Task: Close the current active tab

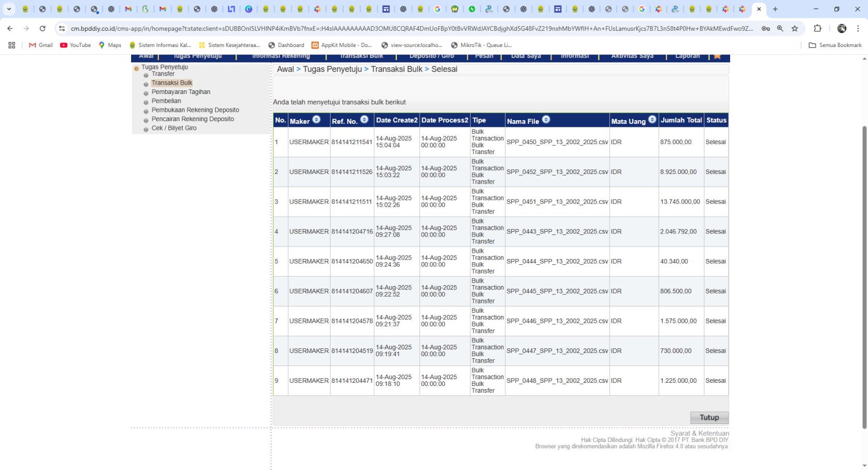Action: click(x=759, y=9)
